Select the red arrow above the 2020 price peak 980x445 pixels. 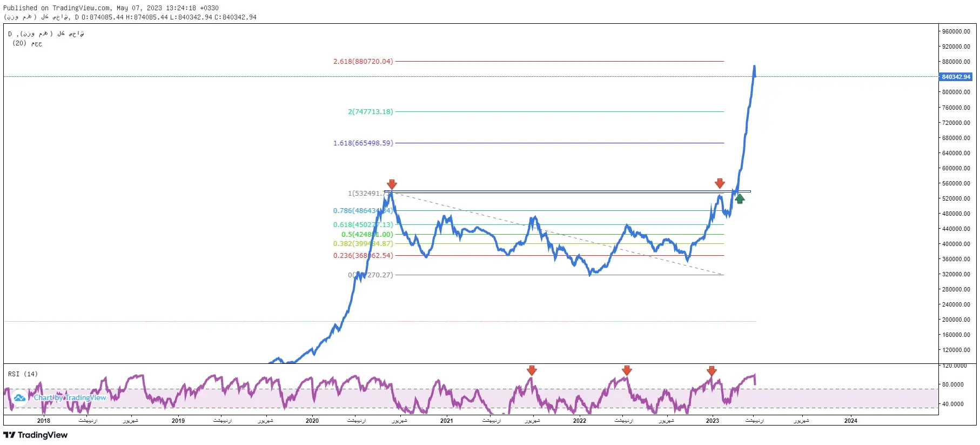tap(392, 184)
